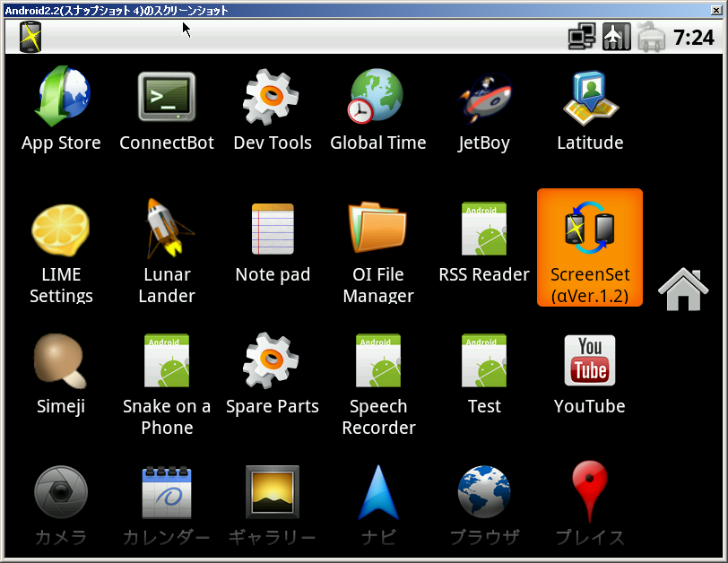The width and height of the screenshot is (728, 563).
Task: Open the Spare Parts app
Action: [273, 374]
